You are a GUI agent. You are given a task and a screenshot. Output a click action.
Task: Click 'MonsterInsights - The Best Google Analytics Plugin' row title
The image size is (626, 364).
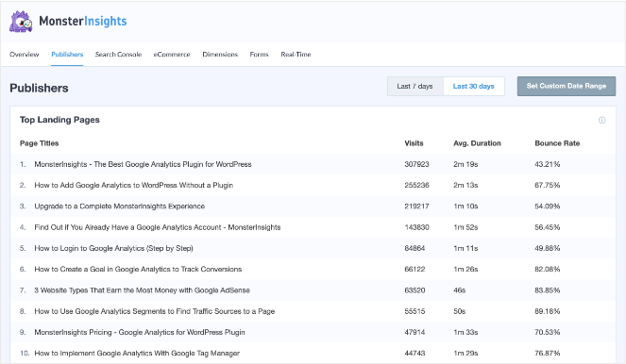coord(143,164)
